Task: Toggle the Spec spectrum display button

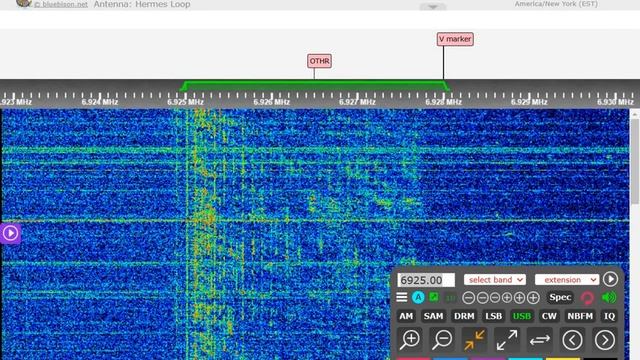Action: pos(560,298)
